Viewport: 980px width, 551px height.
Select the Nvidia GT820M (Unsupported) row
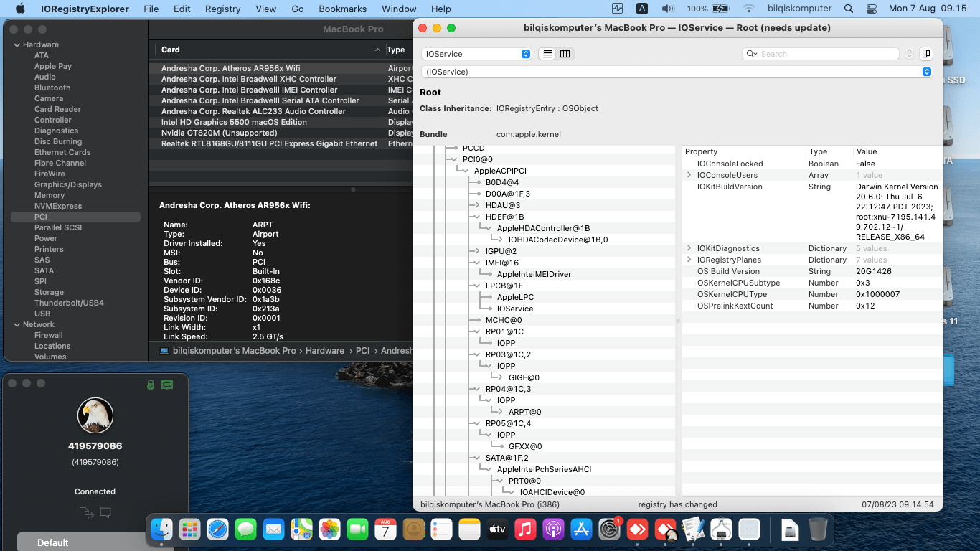tap(281, 133)
